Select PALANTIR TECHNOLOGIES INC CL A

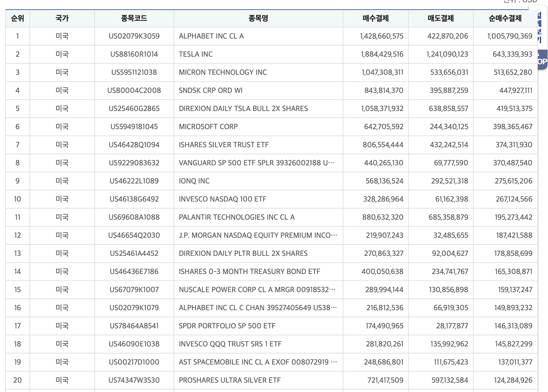coord(237,217)
